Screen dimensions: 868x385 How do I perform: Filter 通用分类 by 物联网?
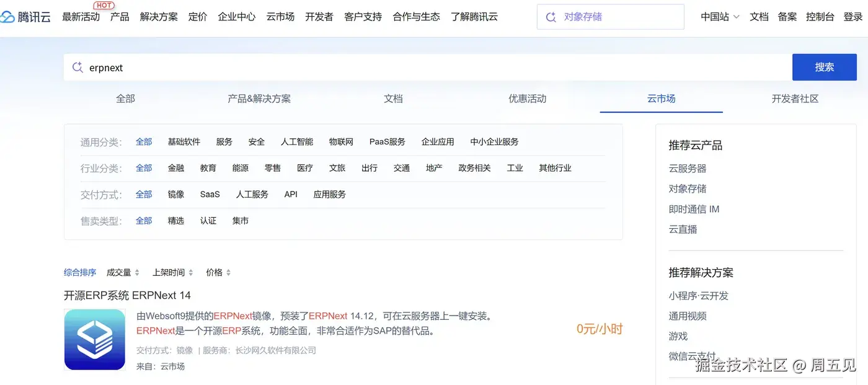341,142
